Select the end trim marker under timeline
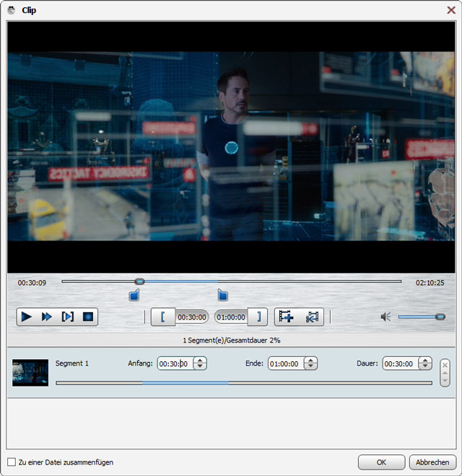 [223, 295]
